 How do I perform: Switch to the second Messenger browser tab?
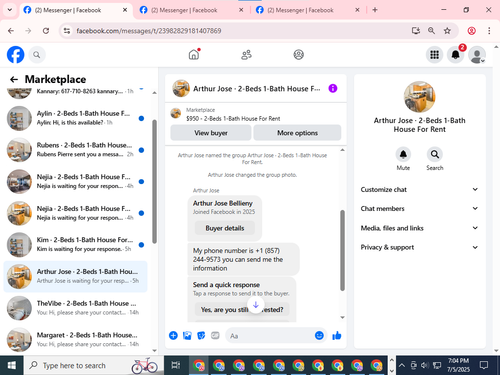click(x=191, y=10)
